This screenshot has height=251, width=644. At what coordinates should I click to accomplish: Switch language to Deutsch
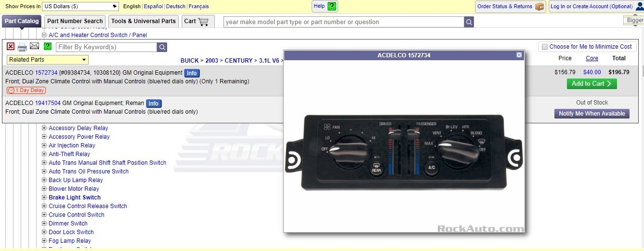(x=176, y=6)
